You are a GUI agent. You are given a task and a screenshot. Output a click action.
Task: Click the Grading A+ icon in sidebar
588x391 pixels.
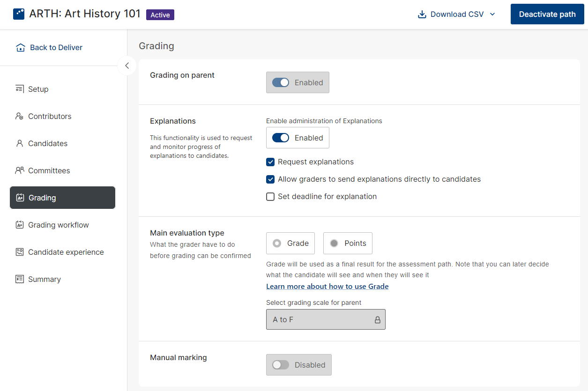(x=20, y=198)
